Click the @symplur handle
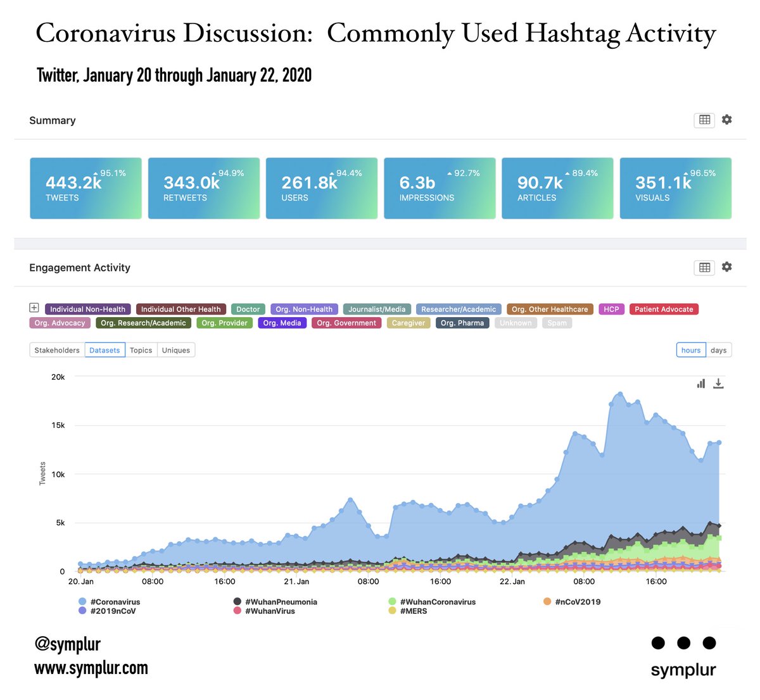760x700 pixels. tap(68, 644)
